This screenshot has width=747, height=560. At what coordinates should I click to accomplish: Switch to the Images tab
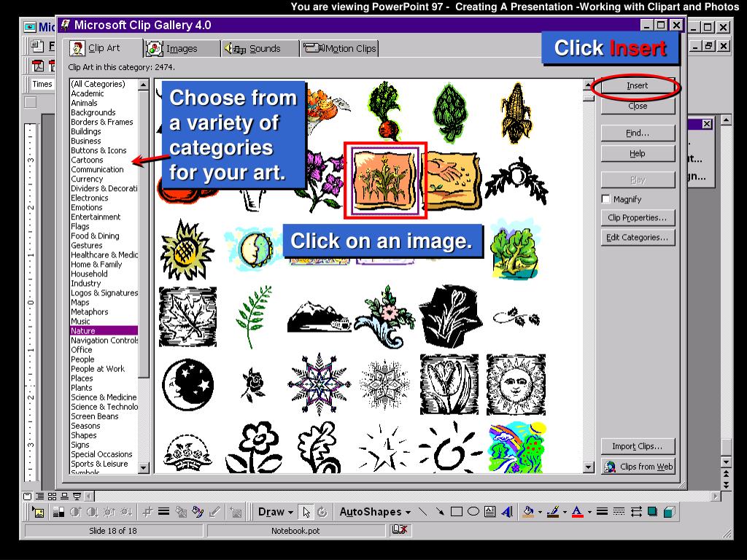(x=182, y=48)
